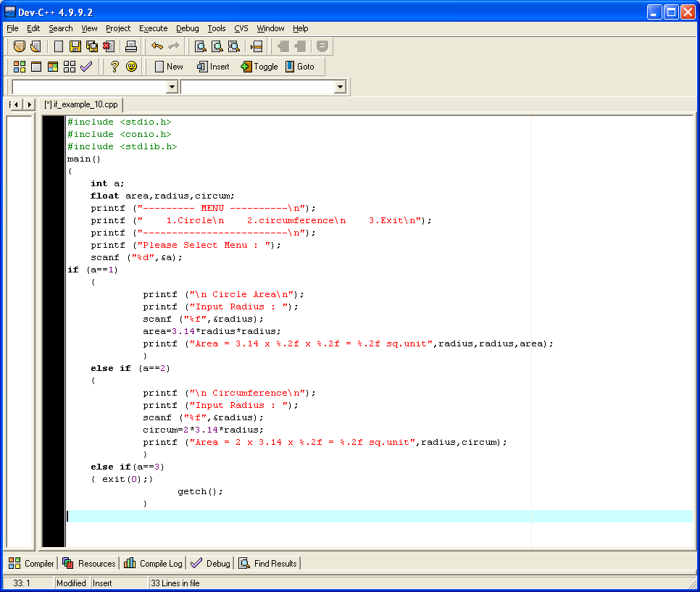Open the Edit menu

(33, 28)
